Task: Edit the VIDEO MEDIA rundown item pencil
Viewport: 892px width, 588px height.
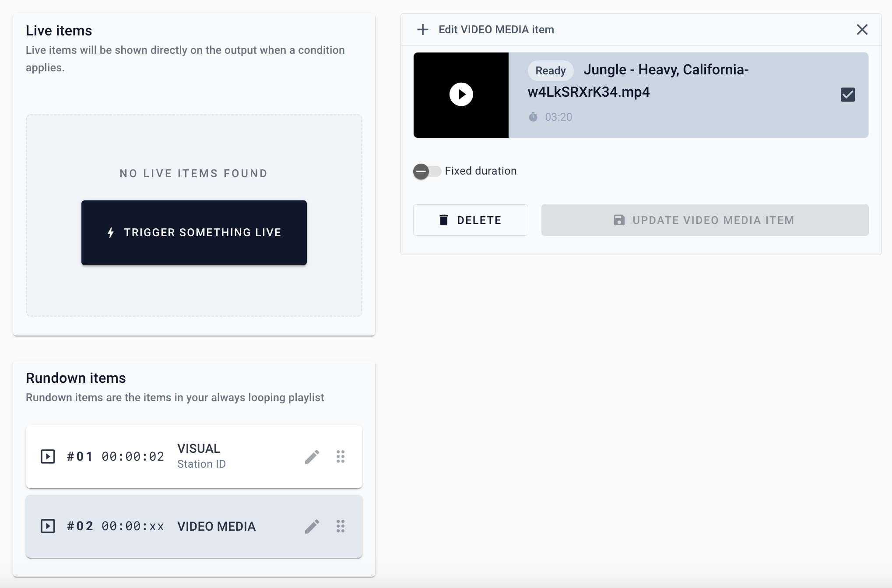Action: tap(312, 526)
